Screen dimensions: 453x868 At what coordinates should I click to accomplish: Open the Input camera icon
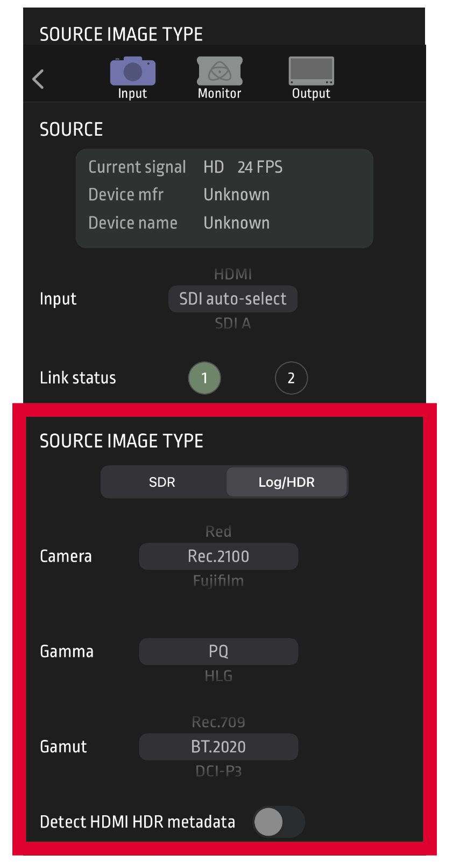click(x=132, y=72)
